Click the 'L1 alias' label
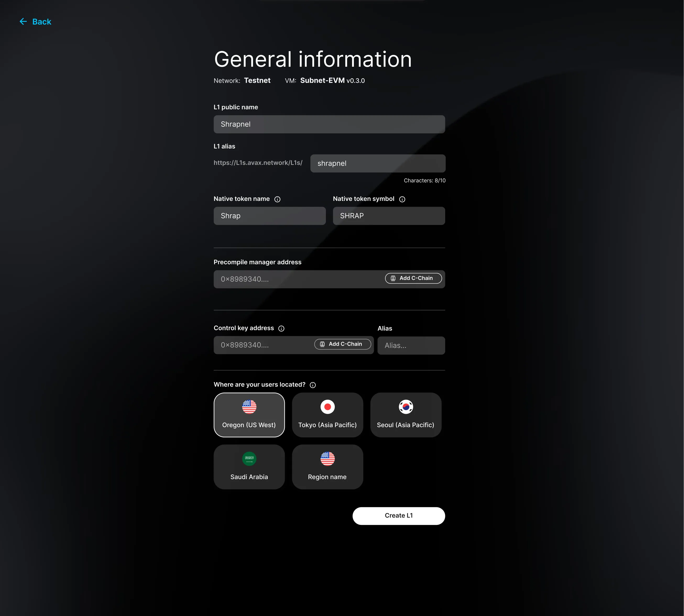 pyautogui.click(x=224, y=147)
